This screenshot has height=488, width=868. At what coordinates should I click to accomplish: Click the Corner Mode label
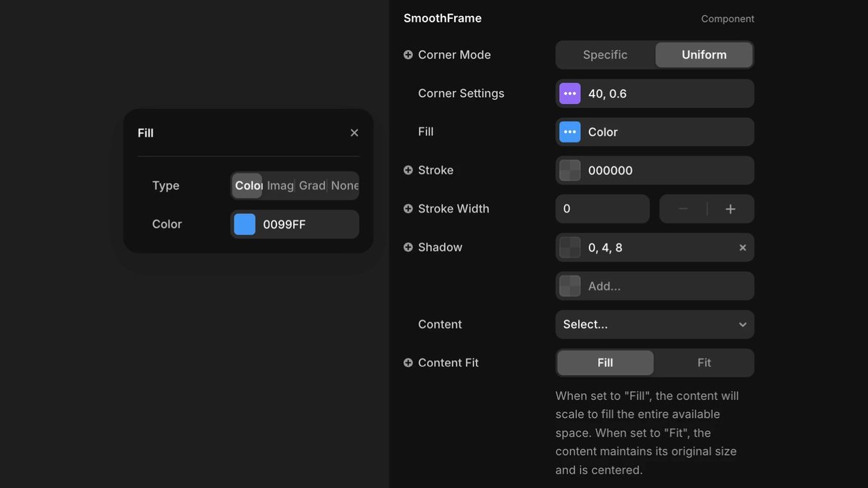454,55
